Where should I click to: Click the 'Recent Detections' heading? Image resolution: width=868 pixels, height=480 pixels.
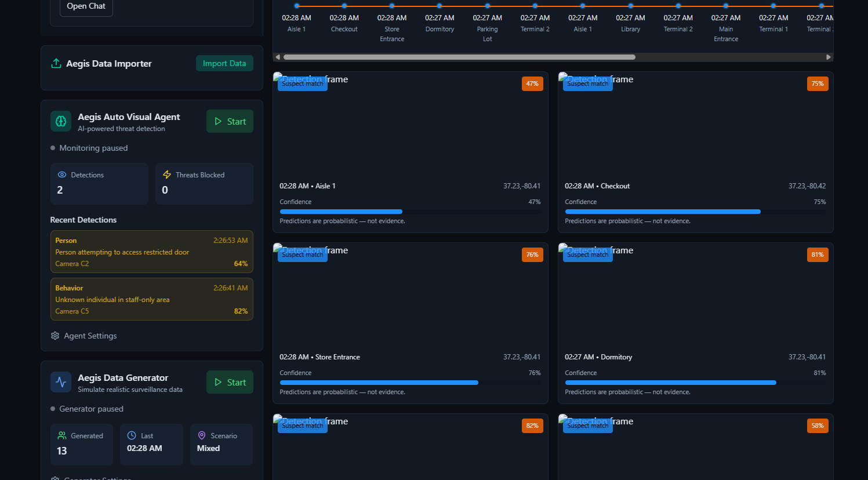click(83, 220)
